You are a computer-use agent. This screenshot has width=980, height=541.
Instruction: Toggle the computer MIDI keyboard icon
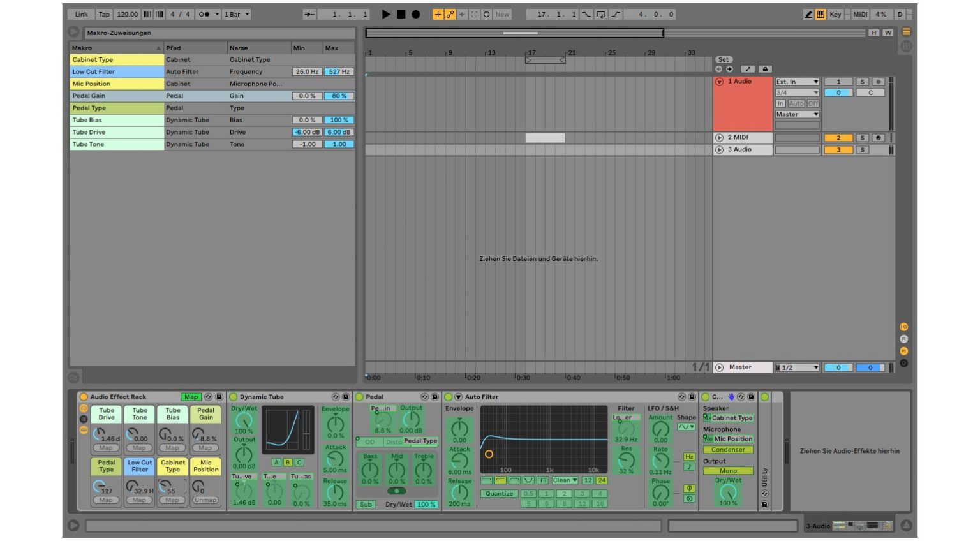[x=820, y=14]
